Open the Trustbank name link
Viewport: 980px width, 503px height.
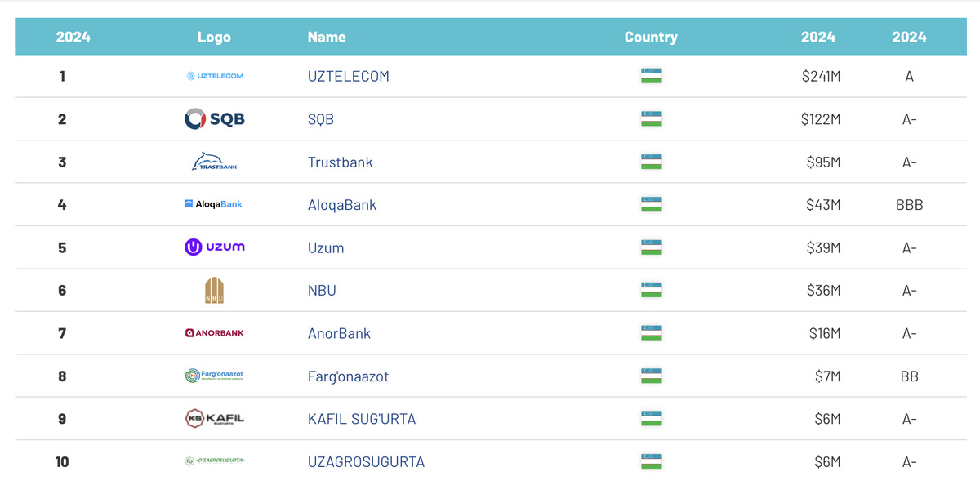pos(340,162)
